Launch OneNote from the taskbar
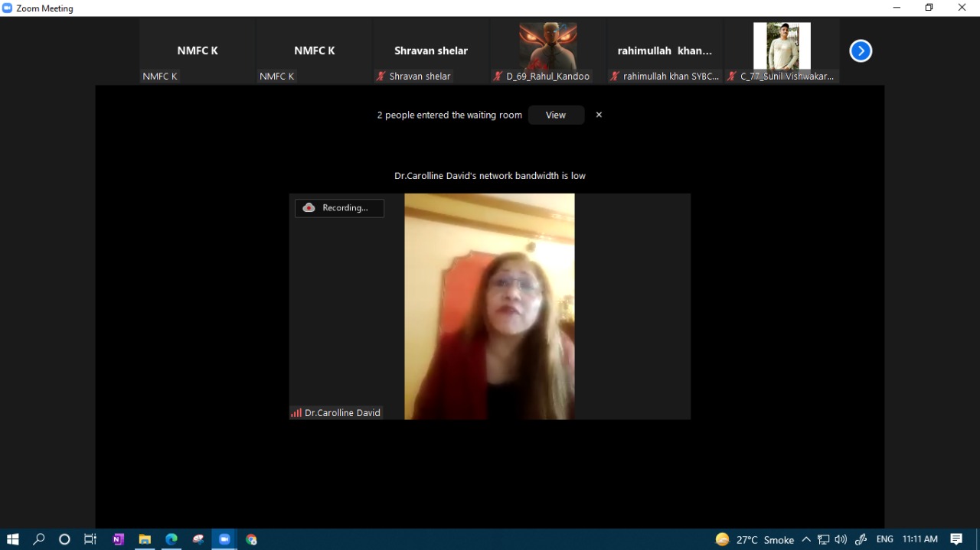This screenshot has width=980, height=550. pos(118,539)
